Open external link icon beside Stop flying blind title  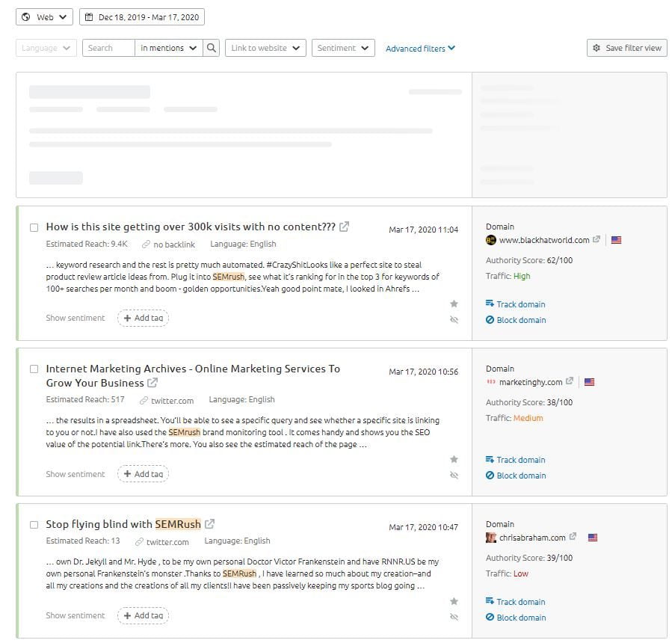[x=209, y=524]
